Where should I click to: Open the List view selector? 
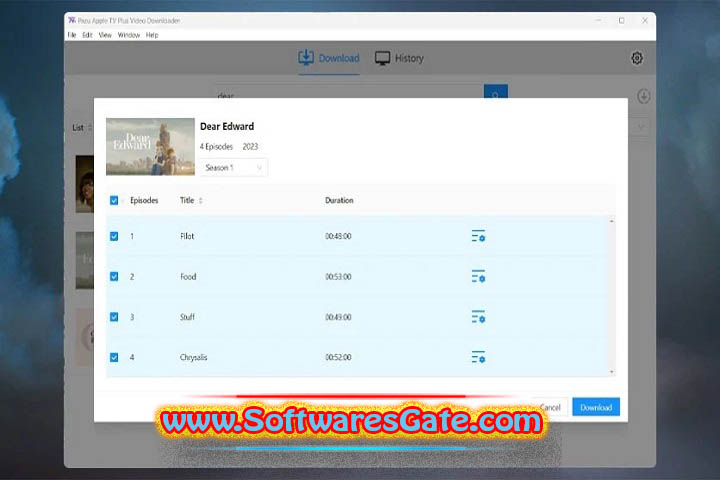coord(82,128)
